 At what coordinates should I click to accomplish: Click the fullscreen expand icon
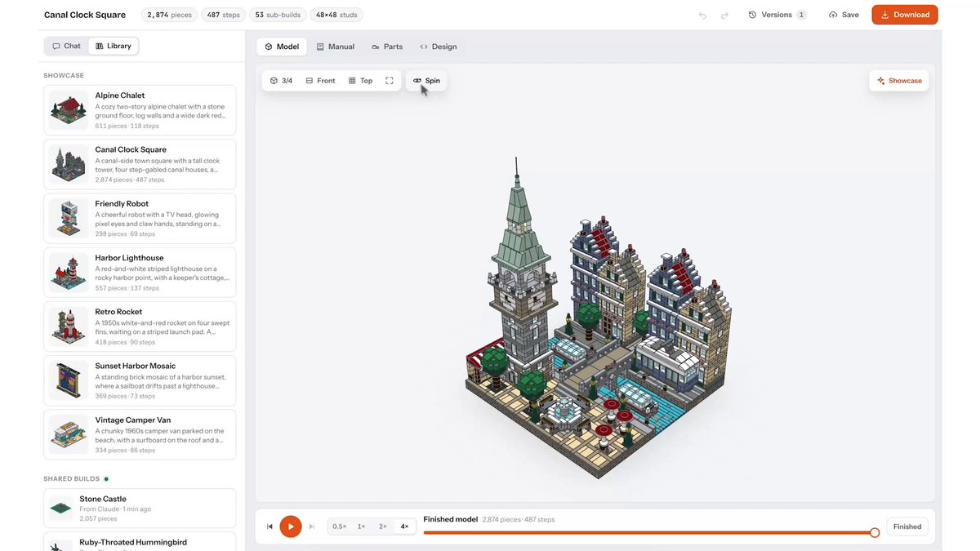(390, 81)
